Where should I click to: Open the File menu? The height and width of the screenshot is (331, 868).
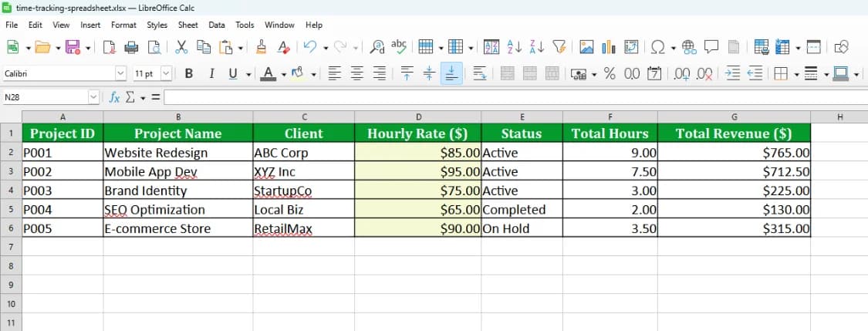pyautogui.click(x=12, y=25)
